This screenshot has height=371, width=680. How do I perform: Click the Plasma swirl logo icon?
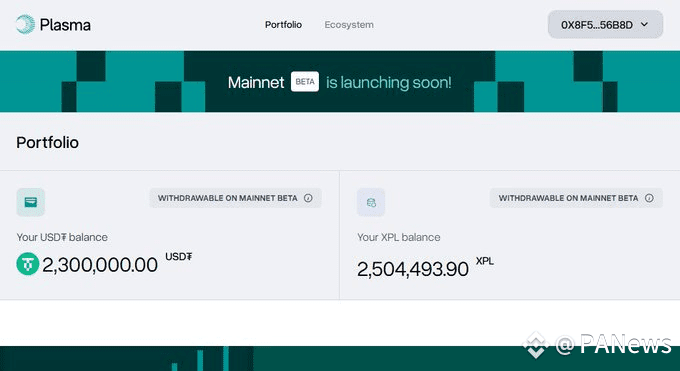tap(25, 24)
